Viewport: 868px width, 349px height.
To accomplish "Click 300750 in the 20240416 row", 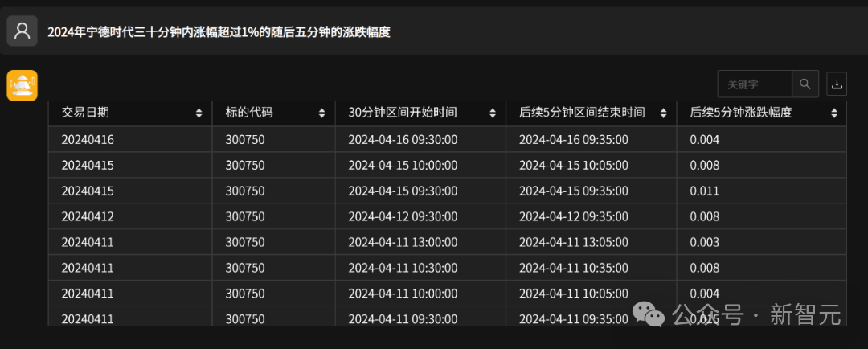I will pos(244,140).
